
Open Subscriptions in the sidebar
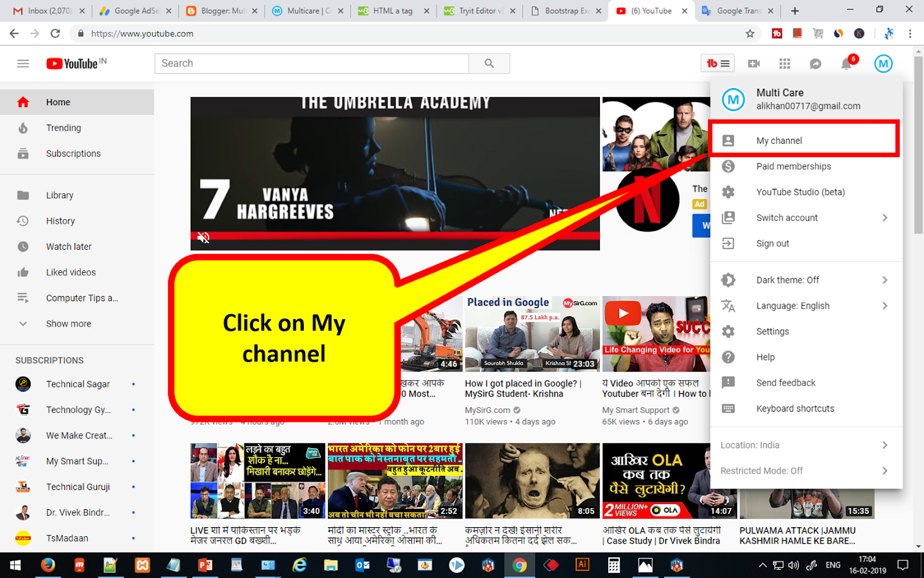click(x=77, y=154)
